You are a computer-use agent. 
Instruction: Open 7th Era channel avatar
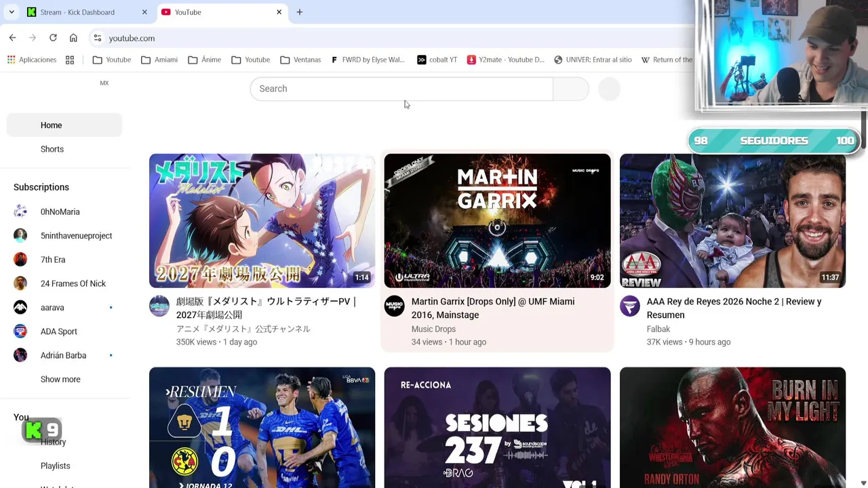pyautogui.click(x=20, y=260)
